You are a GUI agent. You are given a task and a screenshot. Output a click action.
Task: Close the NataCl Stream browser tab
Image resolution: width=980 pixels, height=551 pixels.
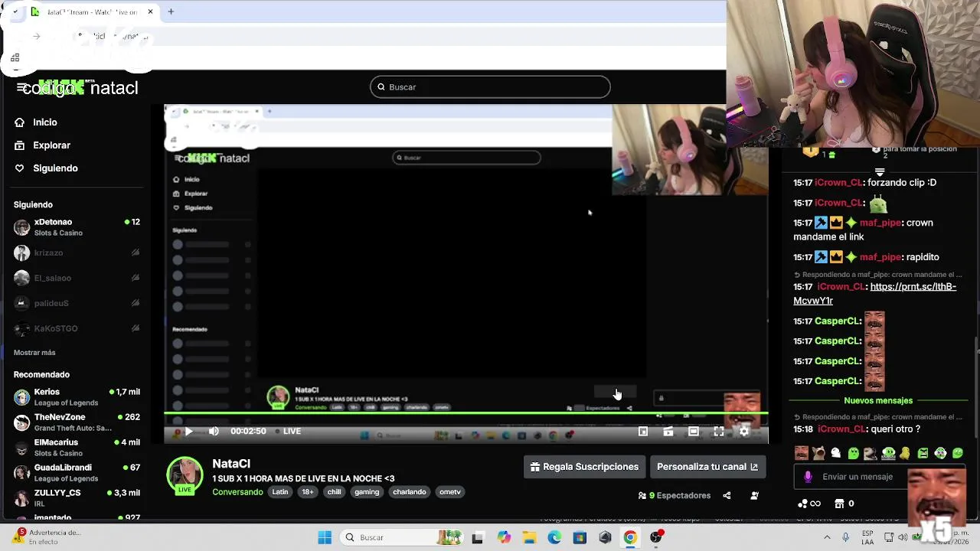(x=150, y=11)
